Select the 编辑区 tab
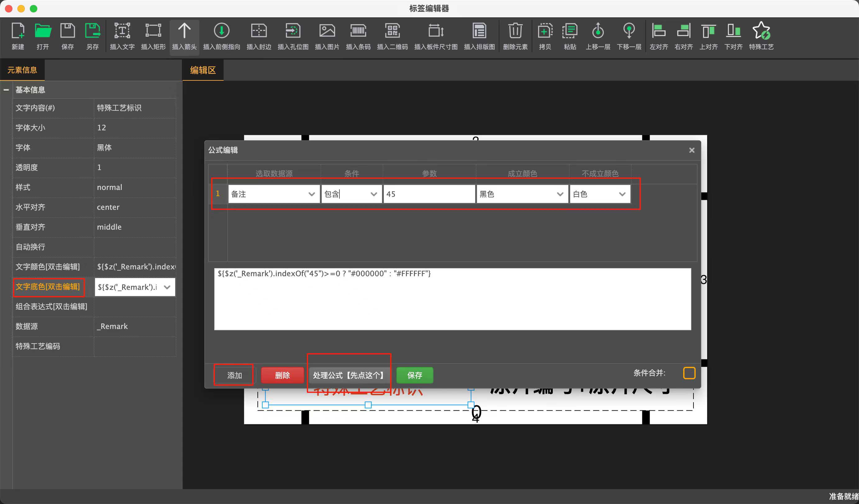 (203, 70)
